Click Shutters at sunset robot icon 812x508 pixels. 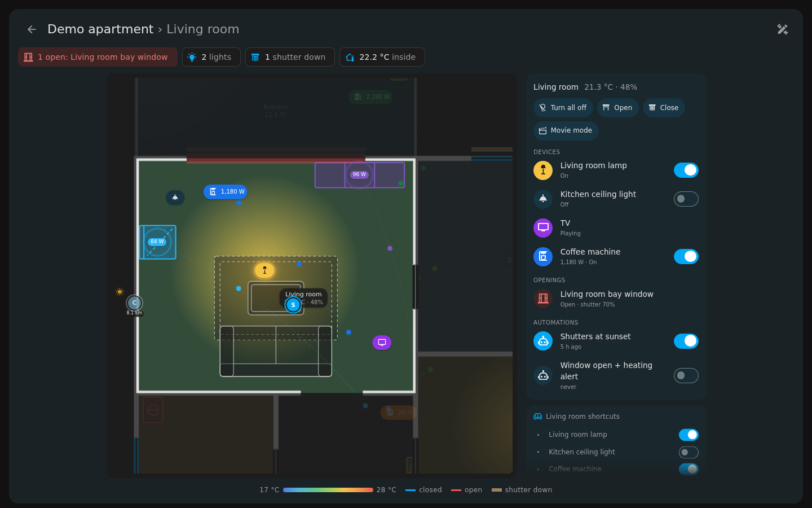543,341
